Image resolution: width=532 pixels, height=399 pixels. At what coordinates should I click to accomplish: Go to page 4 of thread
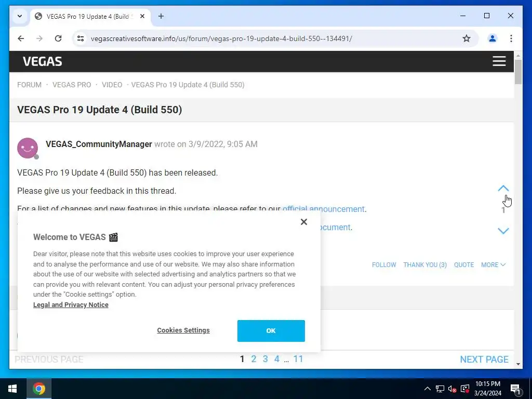pyautogui.click(x=277, y=359)
